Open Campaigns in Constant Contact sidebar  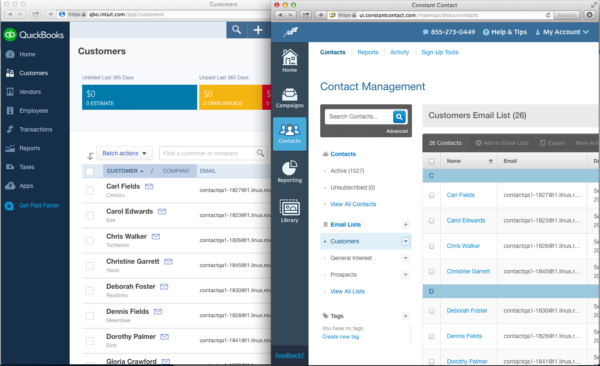click(290, 98)
